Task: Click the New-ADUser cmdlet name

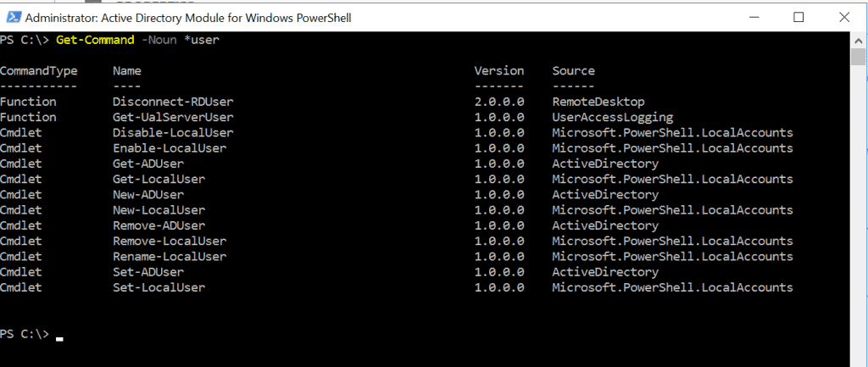Action: pyautogui.click(x=148, y=195)
